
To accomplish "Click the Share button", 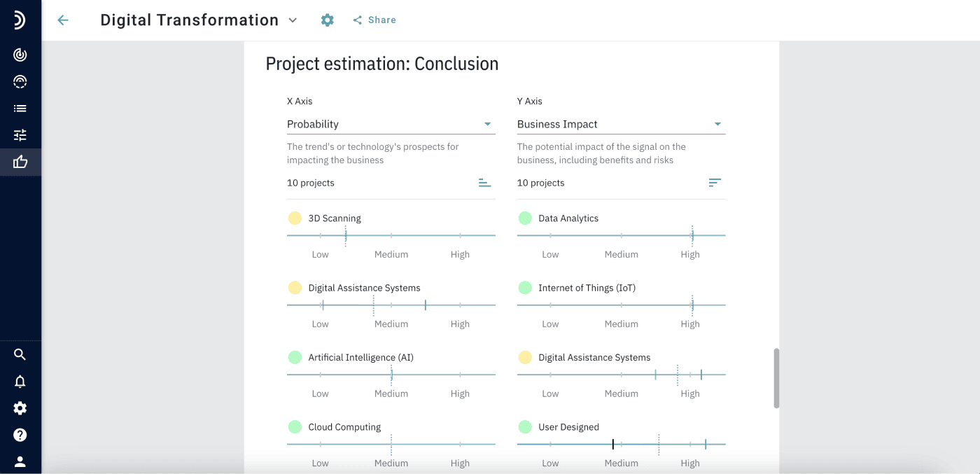I will tap(374, 20).
